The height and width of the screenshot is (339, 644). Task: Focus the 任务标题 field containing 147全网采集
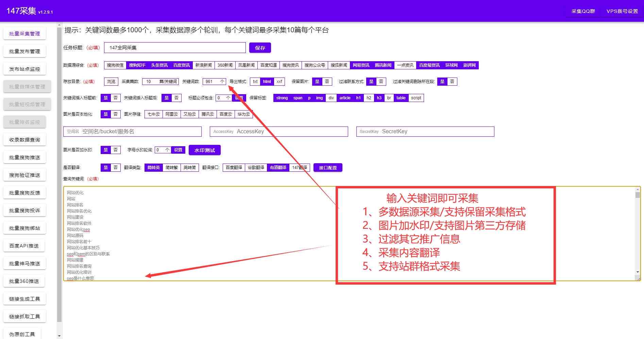pyautogui.click(x=175, y=48)
